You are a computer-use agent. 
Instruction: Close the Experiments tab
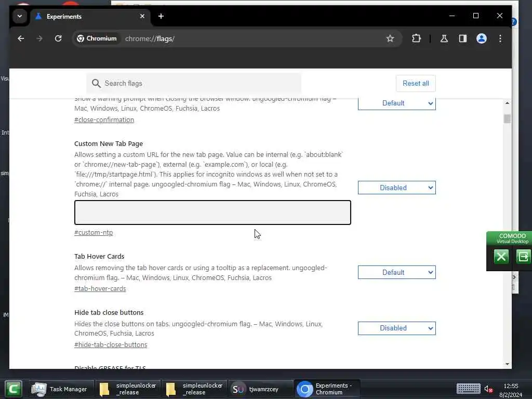142,16
